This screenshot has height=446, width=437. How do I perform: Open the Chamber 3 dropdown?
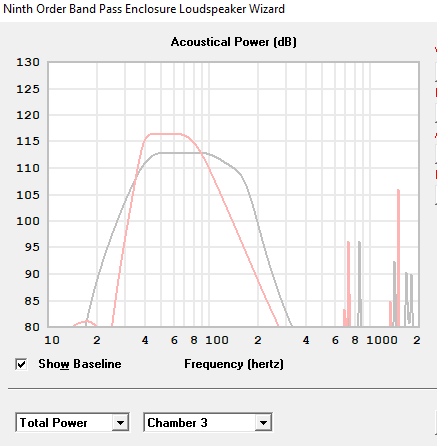[x=208, y=423]
